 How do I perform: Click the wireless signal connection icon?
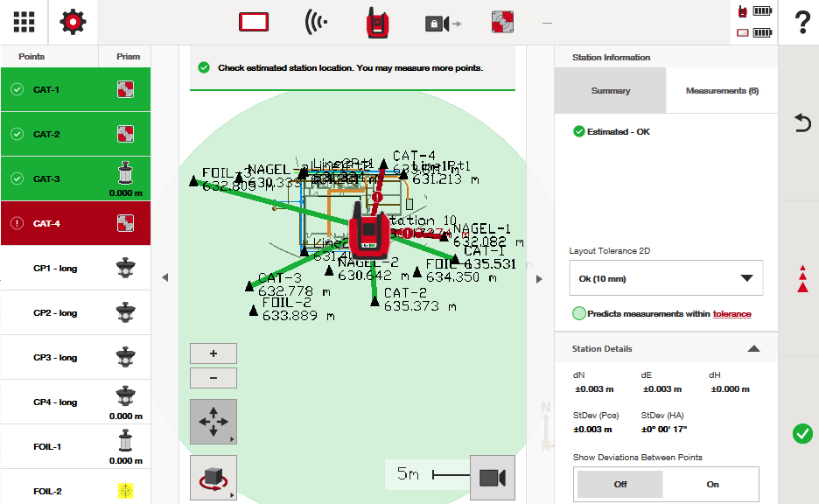[316, 22]
